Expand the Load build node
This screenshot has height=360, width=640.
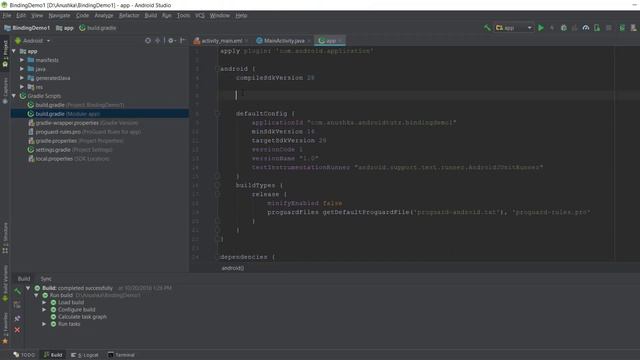pyautogui.click(x=44, y=302)
